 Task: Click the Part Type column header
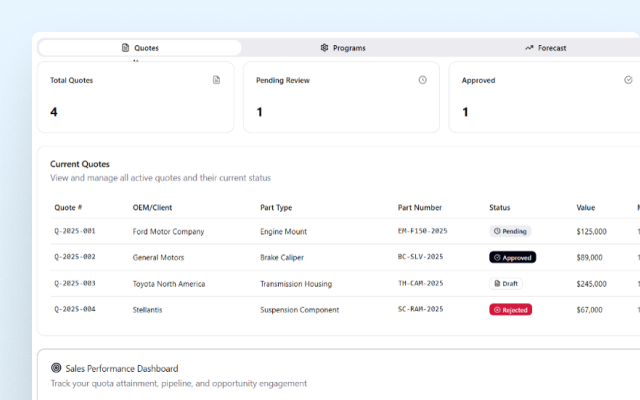coord(276,207)
